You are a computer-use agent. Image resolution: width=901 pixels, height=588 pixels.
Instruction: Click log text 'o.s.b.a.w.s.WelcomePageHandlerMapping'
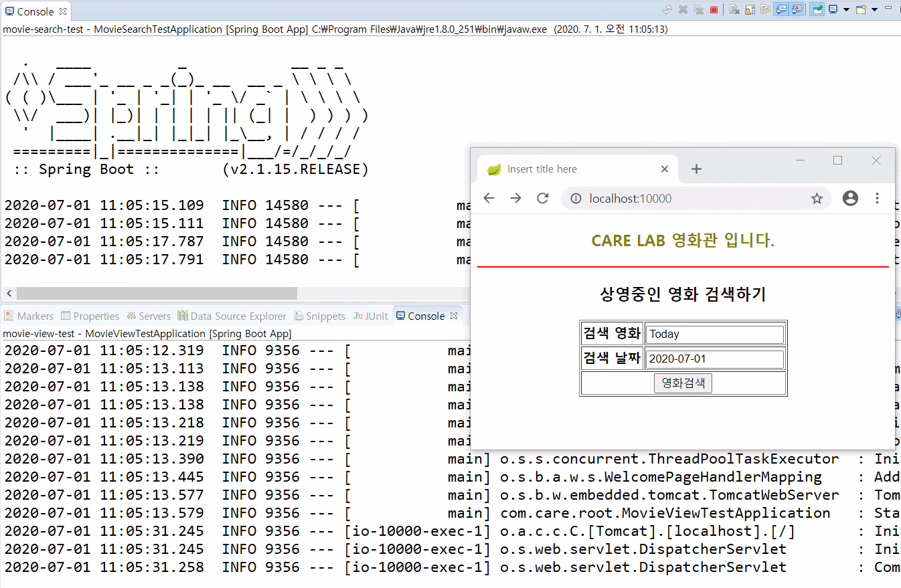(661, 477)
